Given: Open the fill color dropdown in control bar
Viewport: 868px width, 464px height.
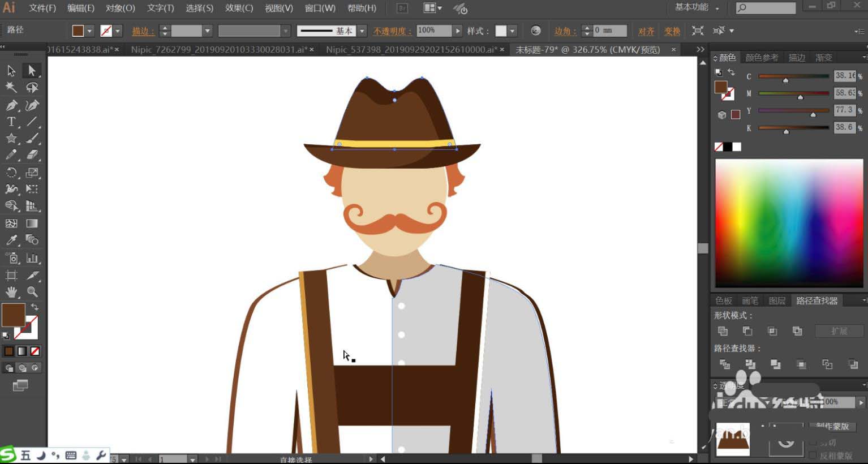Looking at the screenshot, I should click(x=89, y=31).
